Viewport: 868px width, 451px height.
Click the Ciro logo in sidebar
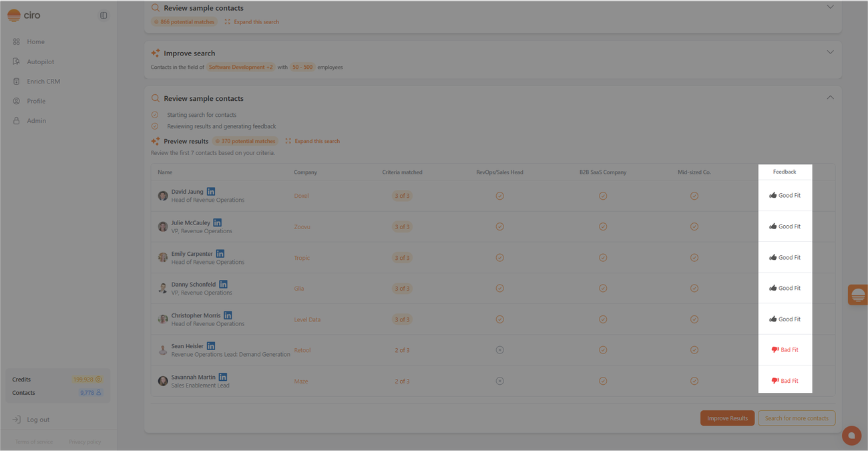pyautogui.click(x=24, y=15)
